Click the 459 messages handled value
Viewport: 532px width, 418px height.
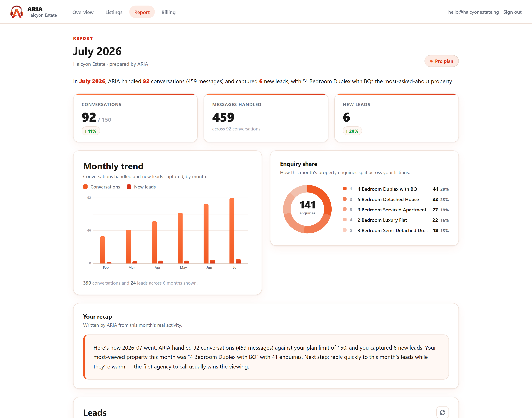pos(223,118)
